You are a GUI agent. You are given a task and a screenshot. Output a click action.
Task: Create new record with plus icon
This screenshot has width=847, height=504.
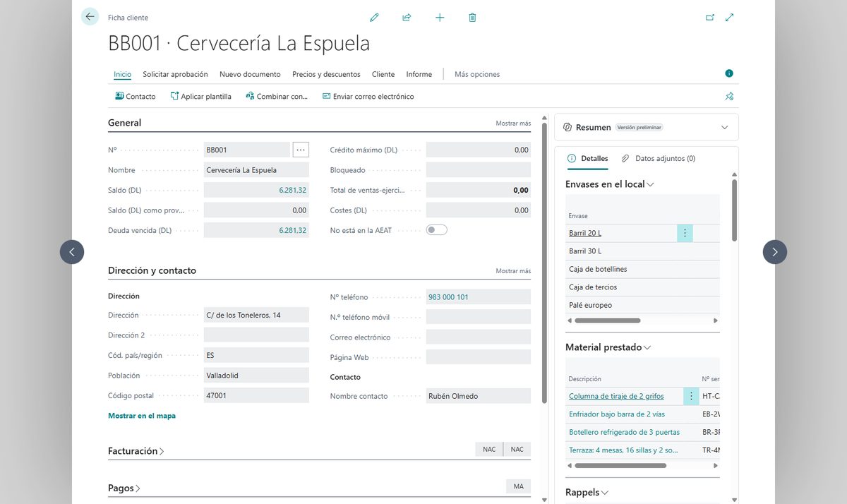440,17
